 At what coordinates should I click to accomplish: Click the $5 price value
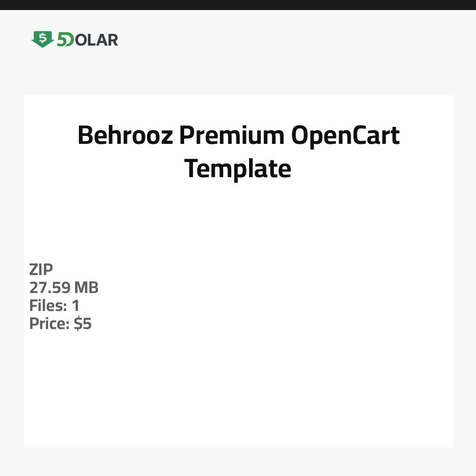pos(83,324)
